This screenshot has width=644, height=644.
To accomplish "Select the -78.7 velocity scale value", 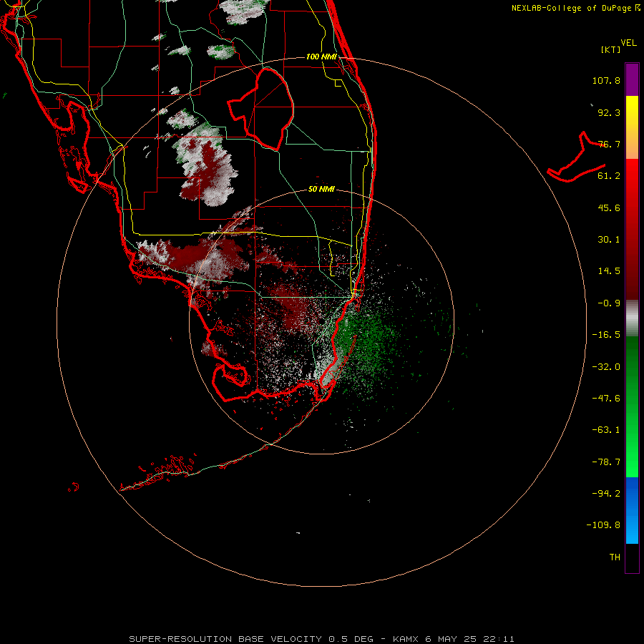I will click(606, 462).
